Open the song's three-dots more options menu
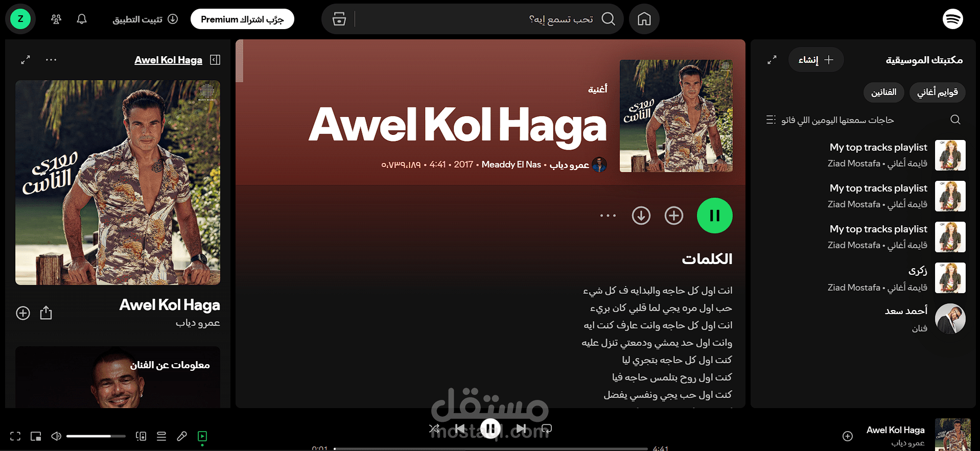Screen dimensions: 980x451 point(608,216)
